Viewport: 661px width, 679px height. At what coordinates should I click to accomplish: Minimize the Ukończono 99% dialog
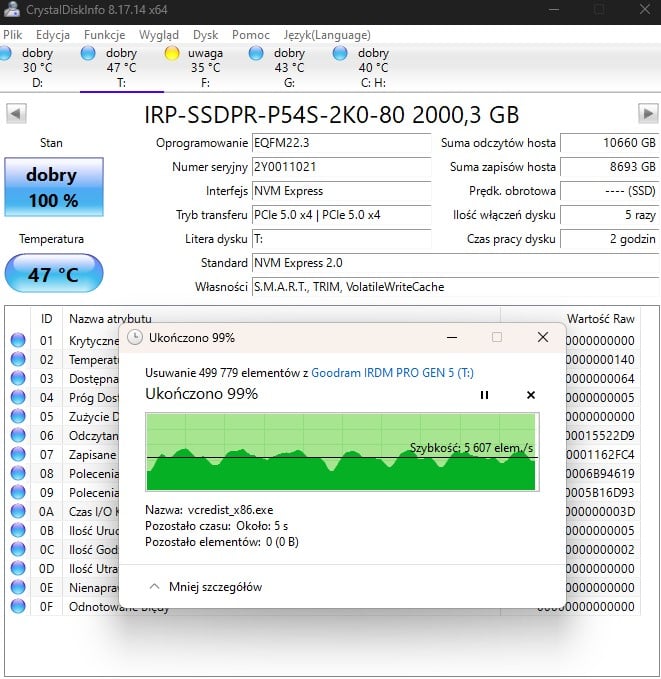pyautogui.click(x=452, y=337)
